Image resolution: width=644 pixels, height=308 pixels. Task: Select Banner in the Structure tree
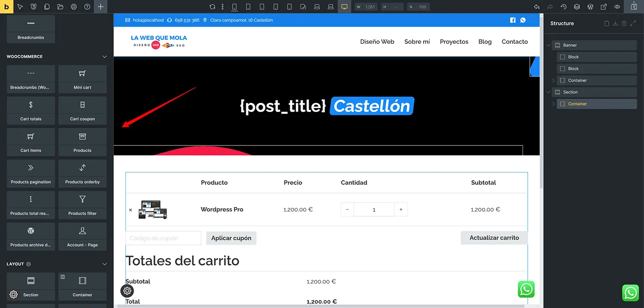tap(594, 45)
